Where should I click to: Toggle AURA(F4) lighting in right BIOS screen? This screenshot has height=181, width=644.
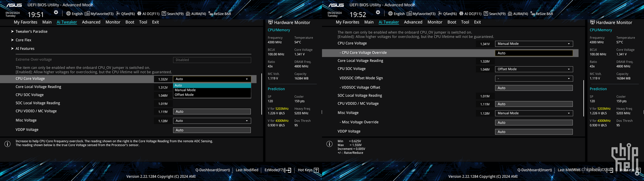tap(518, 14)
